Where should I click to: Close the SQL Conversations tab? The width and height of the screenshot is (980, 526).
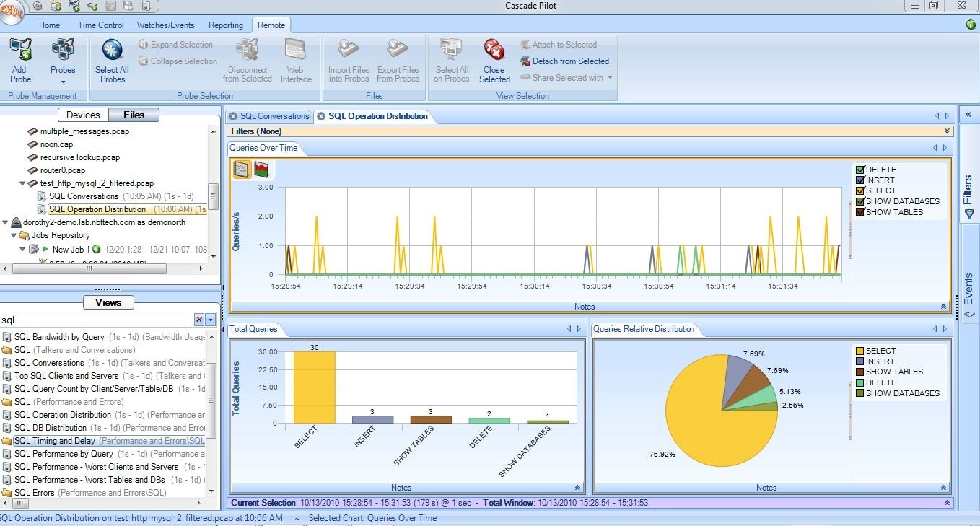[233, 116]
